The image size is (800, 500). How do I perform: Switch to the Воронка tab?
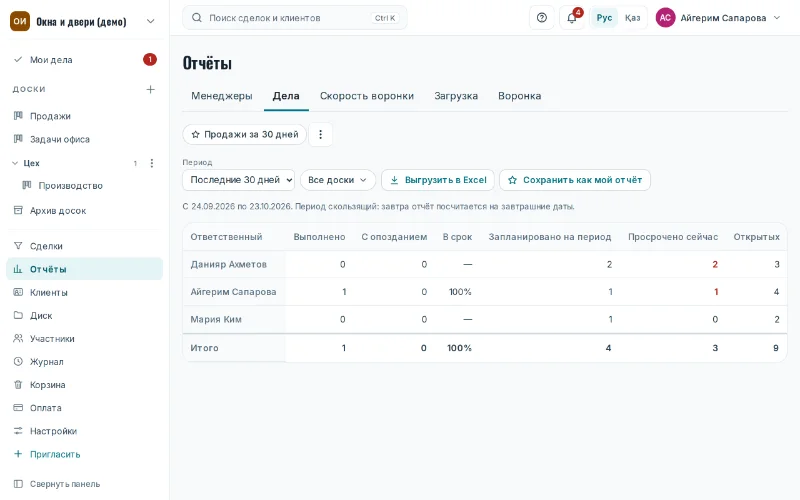519,96
